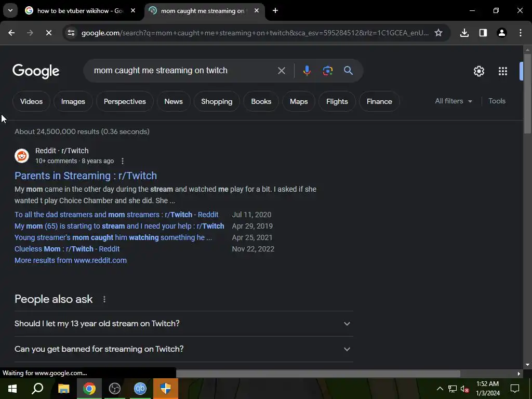
Task: Expand 'Can you get banned for streaming'
Action: pyautogui.click(x=183, y=349)
